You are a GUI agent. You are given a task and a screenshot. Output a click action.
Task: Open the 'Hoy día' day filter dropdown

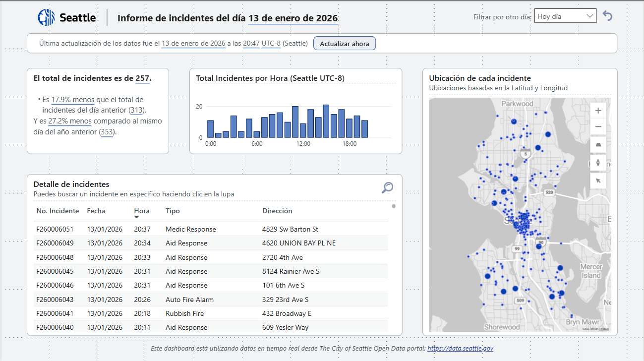tap(565, 16)
